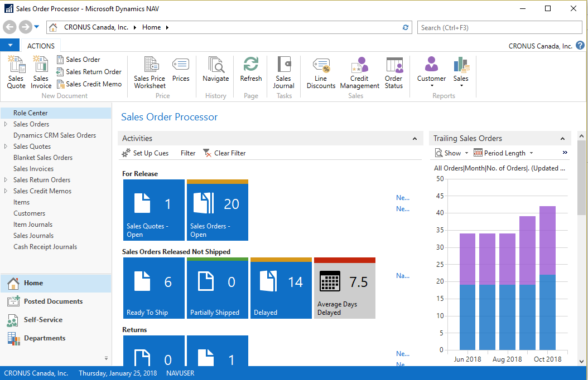This screenshot has height=380, width=588.
Task: Open the Sales reports menu
Action: pyautogui.click(x=461, y=72)
